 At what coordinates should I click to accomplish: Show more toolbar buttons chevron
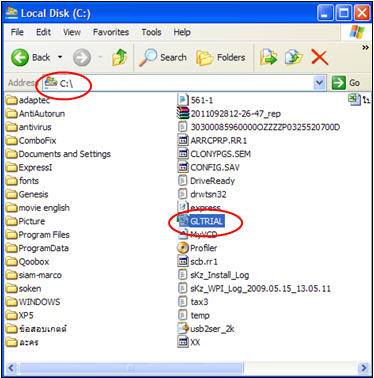point(365,48)
